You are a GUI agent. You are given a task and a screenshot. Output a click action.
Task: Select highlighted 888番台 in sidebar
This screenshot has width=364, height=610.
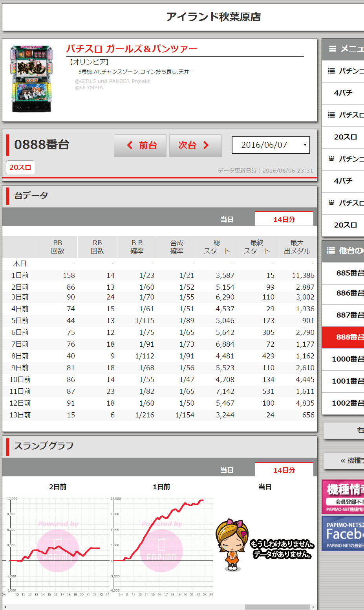pos(343,337)
